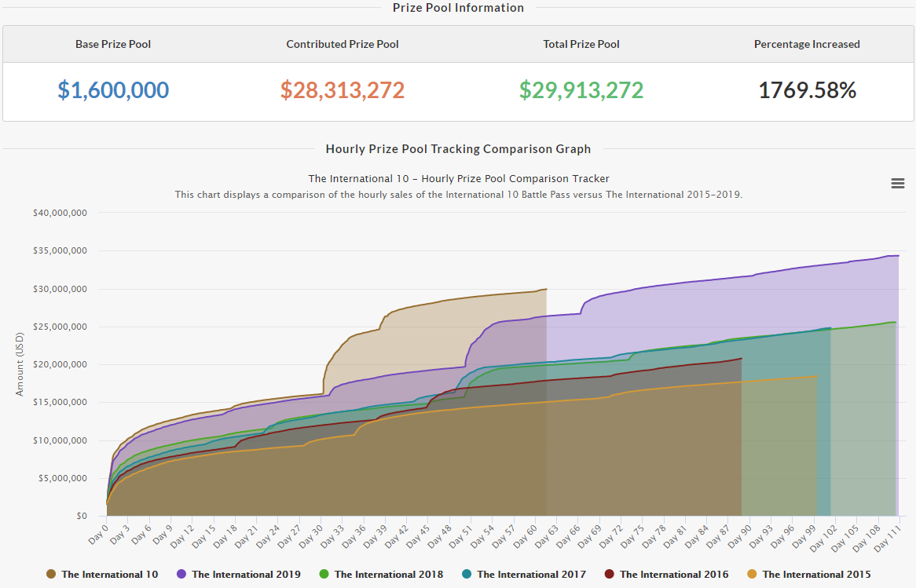
Task: Click the teal International 2017 legend dot
Action: (467, 574)
